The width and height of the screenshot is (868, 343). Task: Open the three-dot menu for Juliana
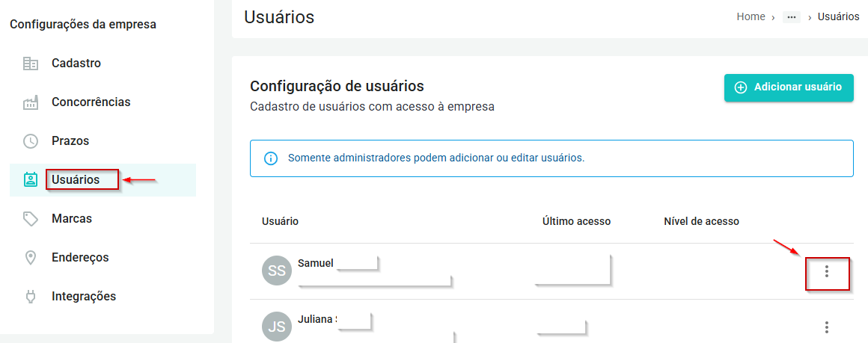827,327
